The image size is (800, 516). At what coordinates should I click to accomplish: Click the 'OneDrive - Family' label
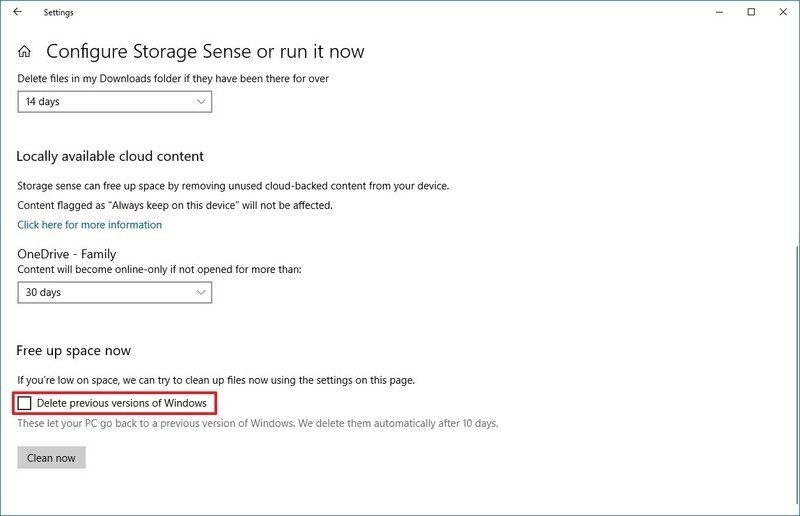pos(67,254)
